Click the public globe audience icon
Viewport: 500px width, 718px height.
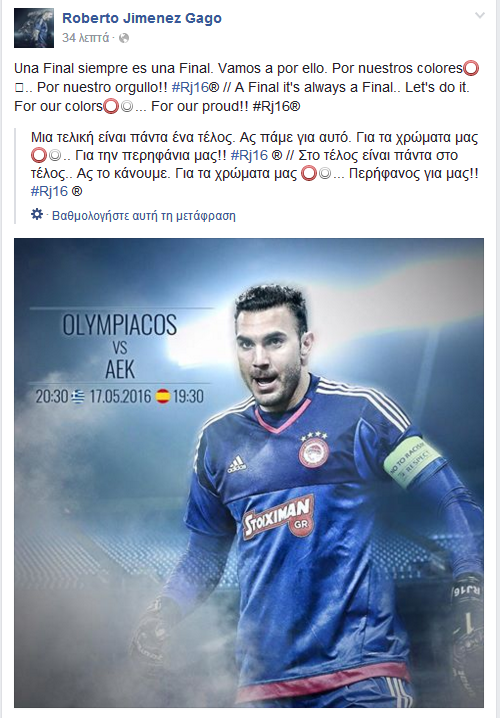124,38
